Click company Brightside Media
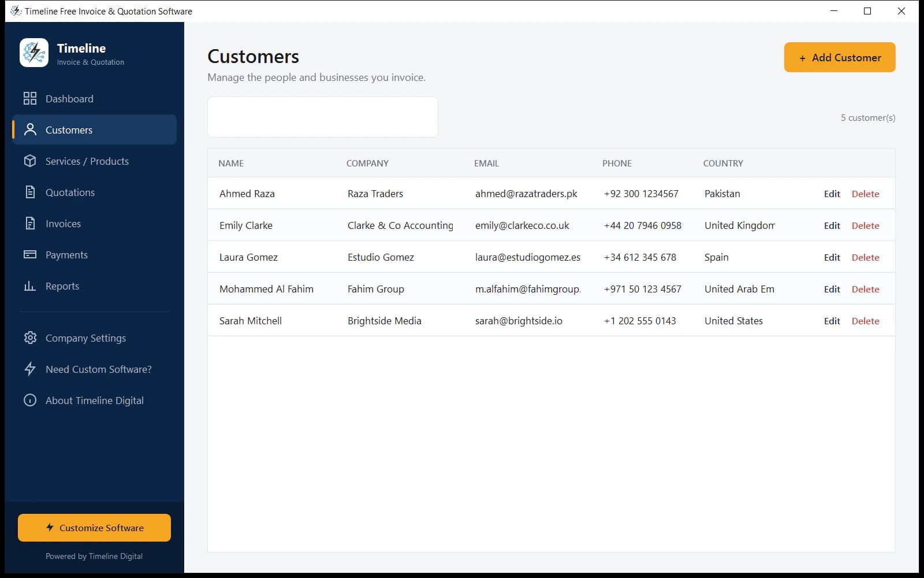 pyautogui.click(x=384, y=321)
